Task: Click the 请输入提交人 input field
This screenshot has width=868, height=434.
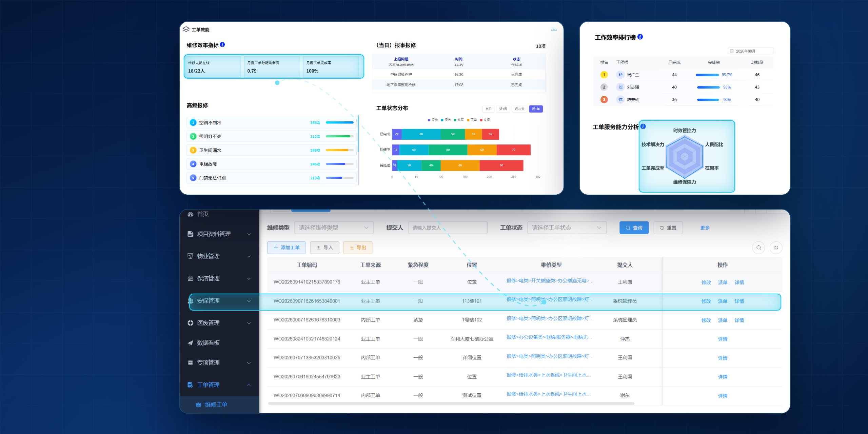Action: 448,228
